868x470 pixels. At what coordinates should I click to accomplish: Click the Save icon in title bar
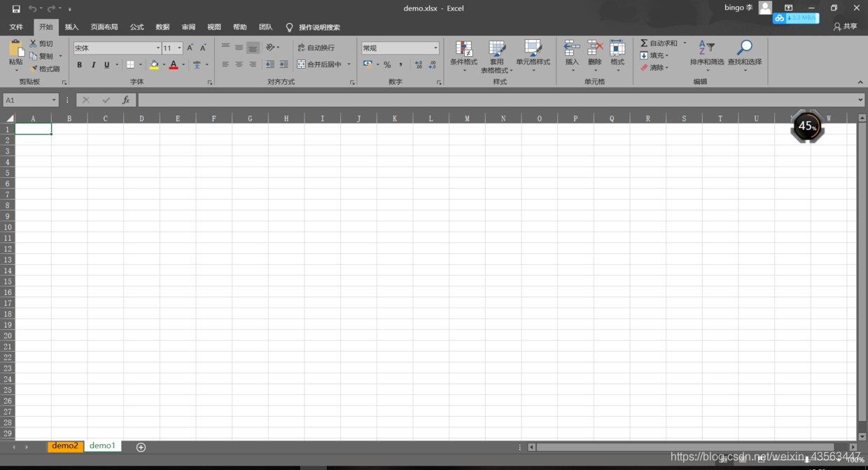click(16, 8)
